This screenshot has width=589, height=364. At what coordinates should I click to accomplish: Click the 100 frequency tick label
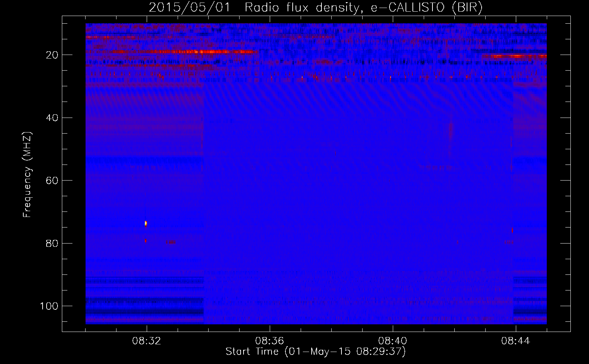[x=49, y=306]
